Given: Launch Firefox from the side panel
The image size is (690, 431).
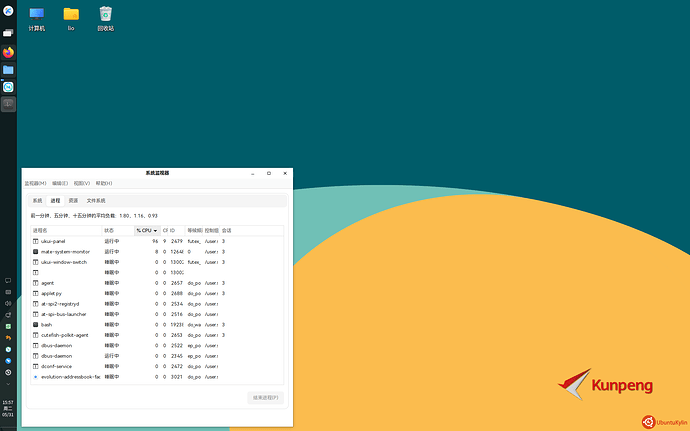Looking at the screenshot, I should pos(7,52).
